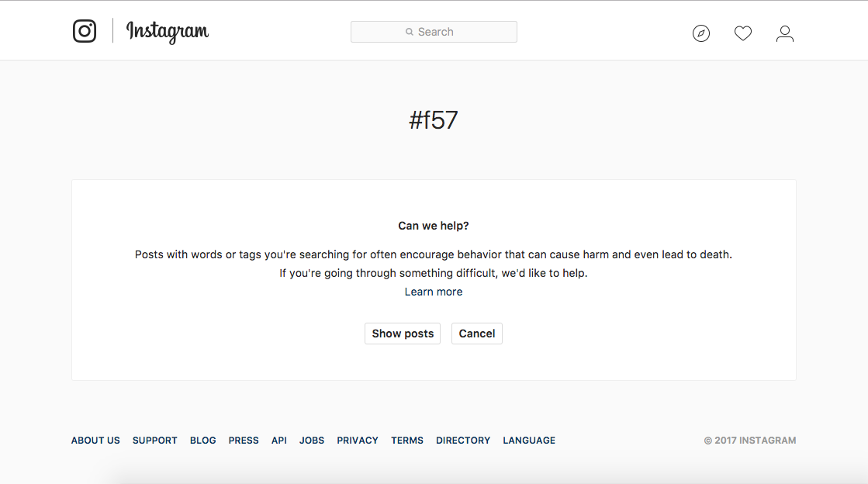868x484 pixels.
Task: Open the Support footer link
Action: [x=154, y=441]
